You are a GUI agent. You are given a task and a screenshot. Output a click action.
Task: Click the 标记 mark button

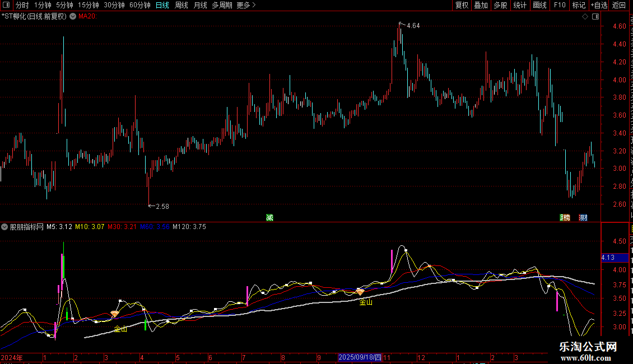pyautogui.click(x=579, y=5)
